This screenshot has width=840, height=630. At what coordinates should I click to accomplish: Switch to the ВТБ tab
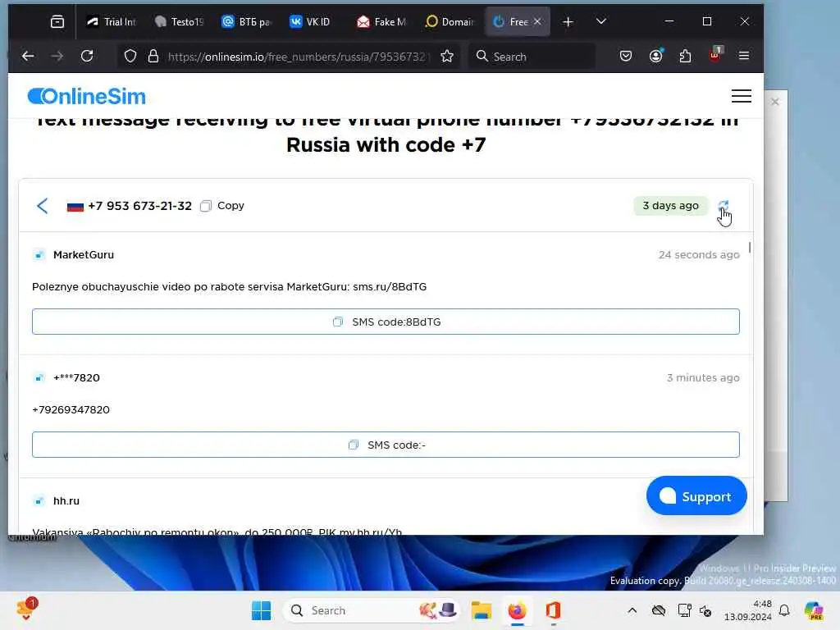248,22
